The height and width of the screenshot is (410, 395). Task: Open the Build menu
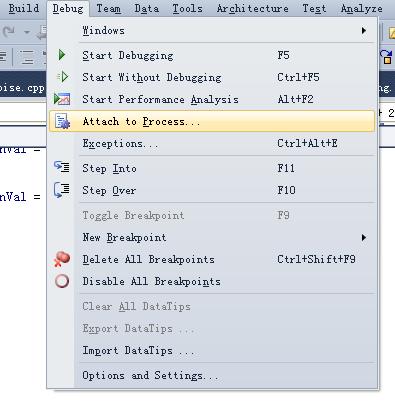[x=24, y=8]
